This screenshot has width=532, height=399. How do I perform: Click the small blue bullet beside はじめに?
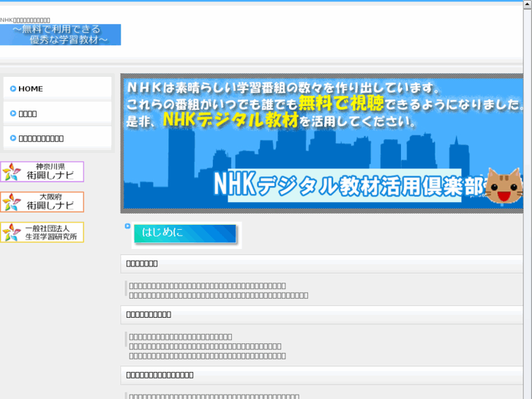(127, 225)
